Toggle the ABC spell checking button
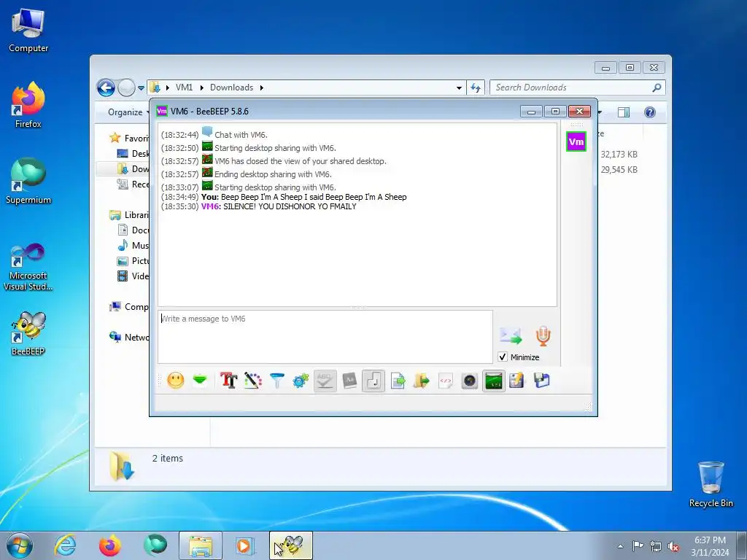747x560 pixels. (x=325, y=381)
